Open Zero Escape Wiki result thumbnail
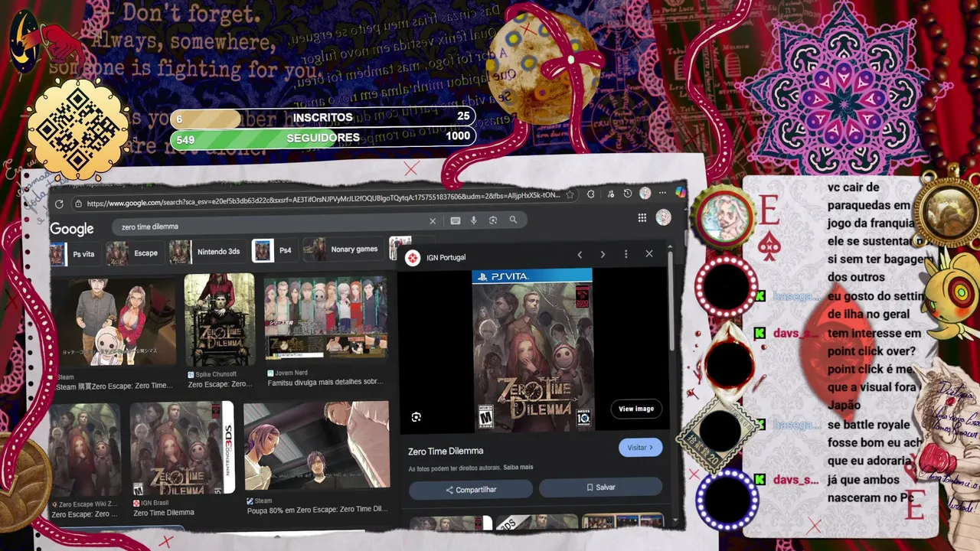This screenshot has width=980, height=551. pyautogui.click(x=87, y=450)
